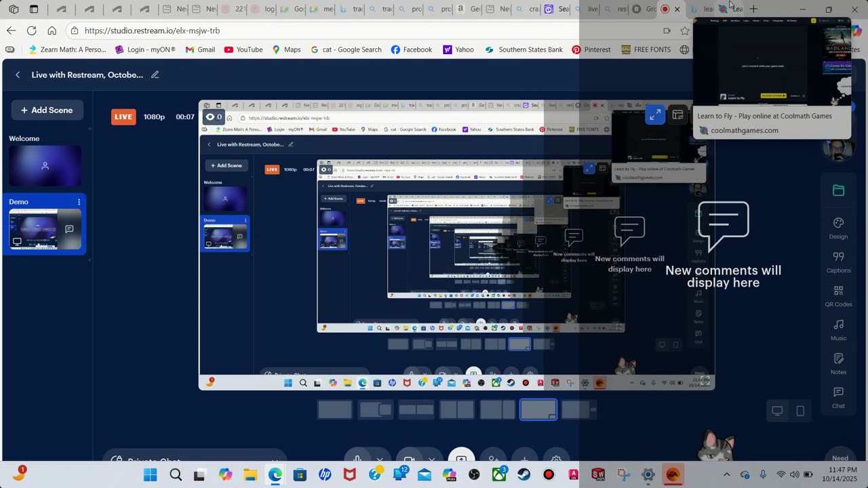Open a new browser tab
This screenshot has width=868, height=488.
pos(753,9)
